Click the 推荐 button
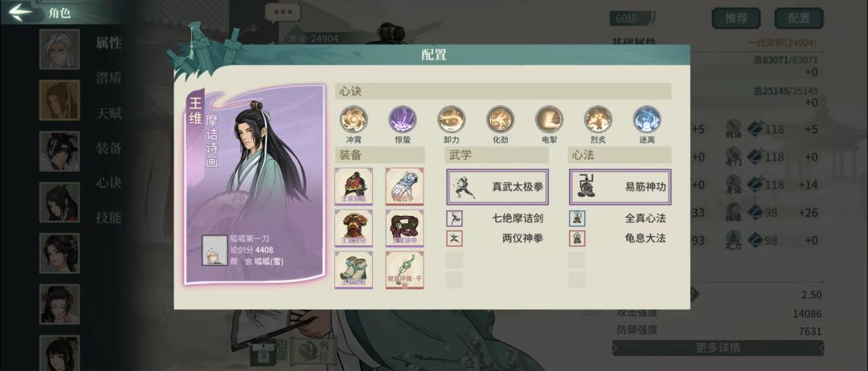This screenshot has width=868, height=371. (736, 18)
